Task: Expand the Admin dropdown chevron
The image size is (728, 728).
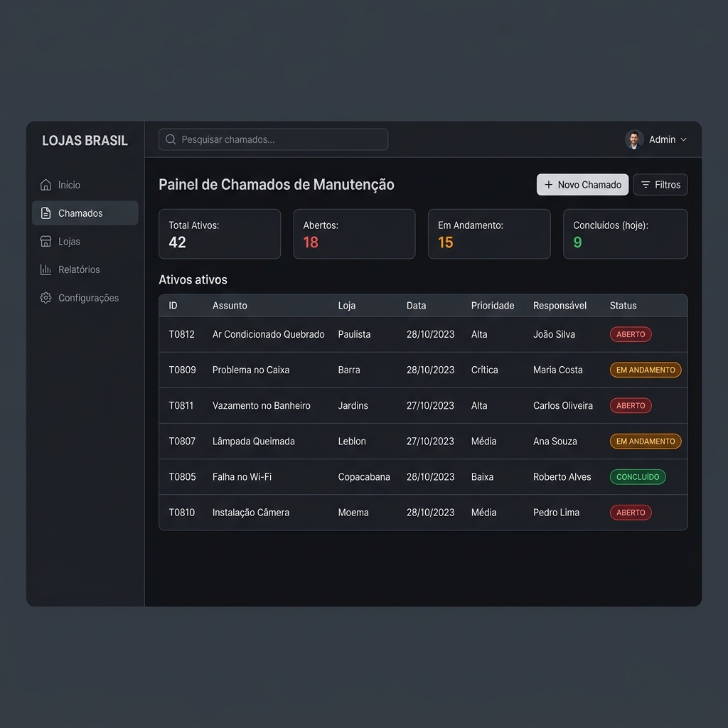Action: (x=683, y=139)
